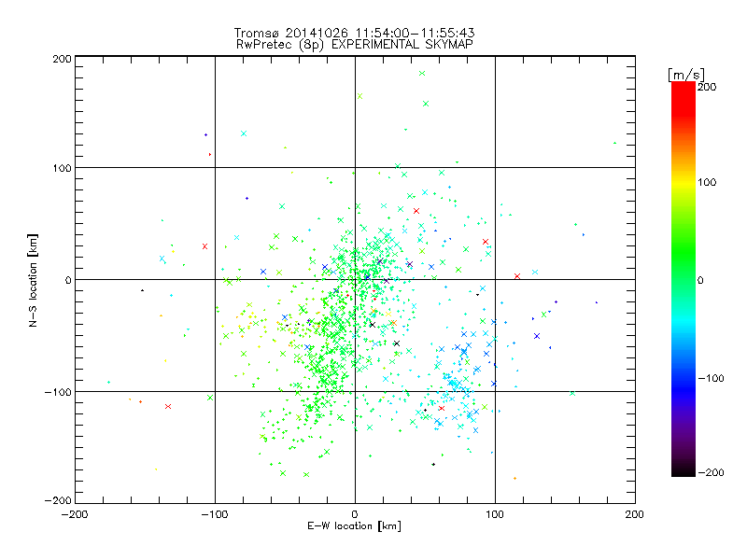Click the y-axis '200' tick label
The height and width of the screenshot is (560, 747).
[x=62, y=59]
